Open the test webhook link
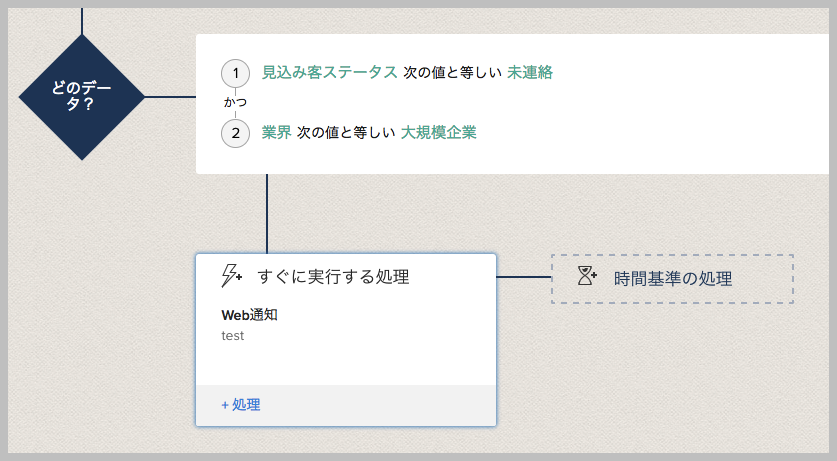Viewport: 837px width, 461px height. (x=233, y=336)
